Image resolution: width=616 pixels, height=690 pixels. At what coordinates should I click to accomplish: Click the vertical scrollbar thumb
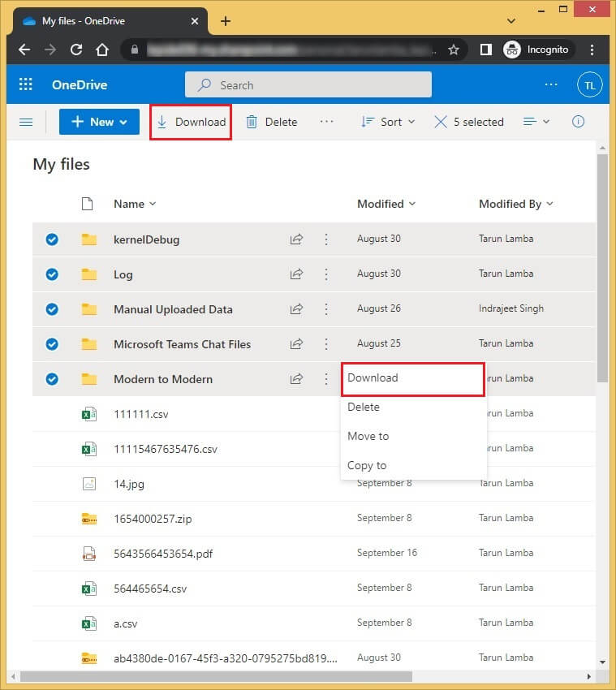(x=602, y=269)
